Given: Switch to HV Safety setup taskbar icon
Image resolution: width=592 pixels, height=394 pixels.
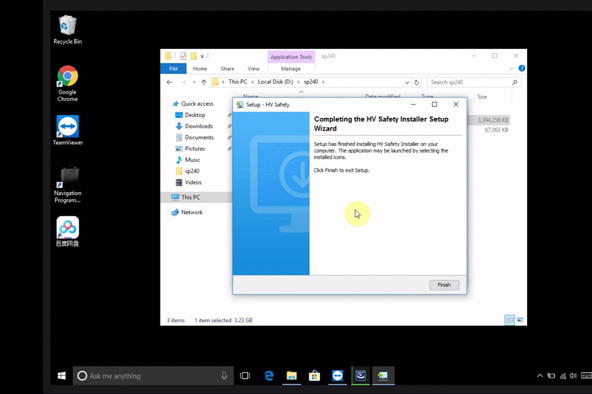Looking at the screenshot, I should tap(383, 376).
